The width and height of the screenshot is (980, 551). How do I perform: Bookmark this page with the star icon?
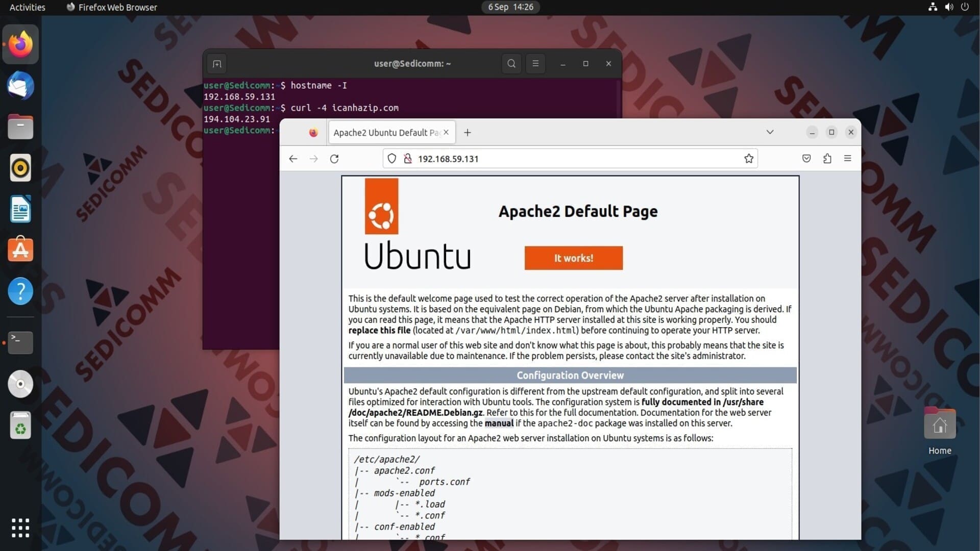point(749,159)
